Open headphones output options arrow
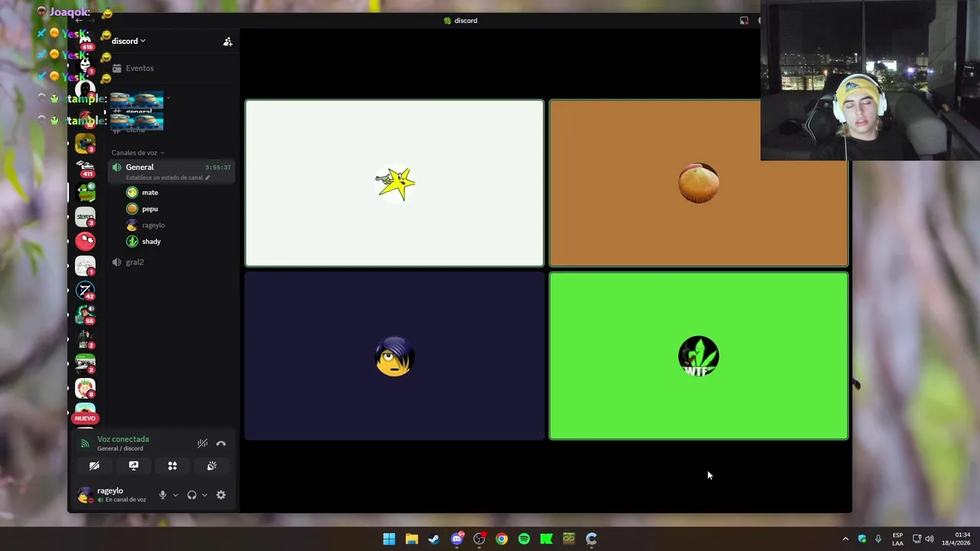 [204, 495]
